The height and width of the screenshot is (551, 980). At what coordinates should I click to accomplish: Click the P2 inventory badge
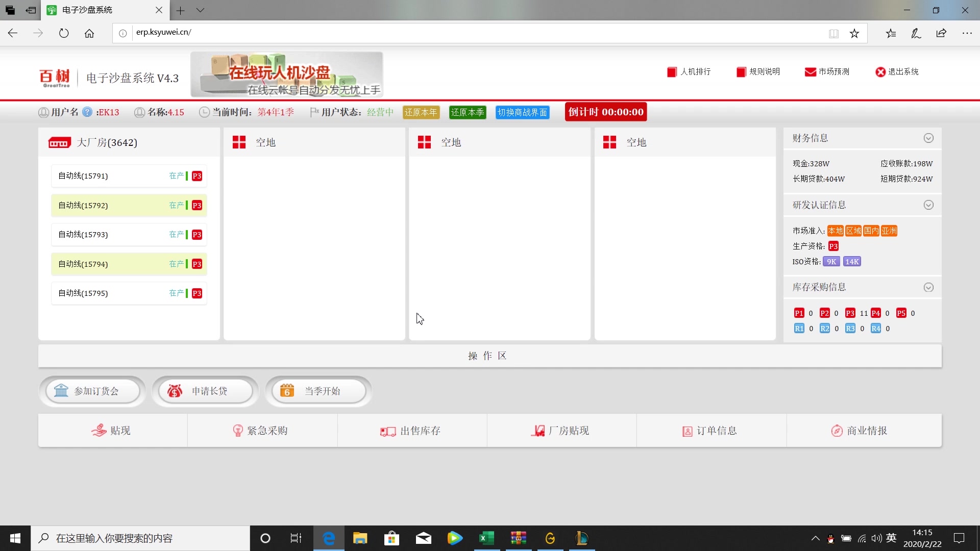[824, 313]
